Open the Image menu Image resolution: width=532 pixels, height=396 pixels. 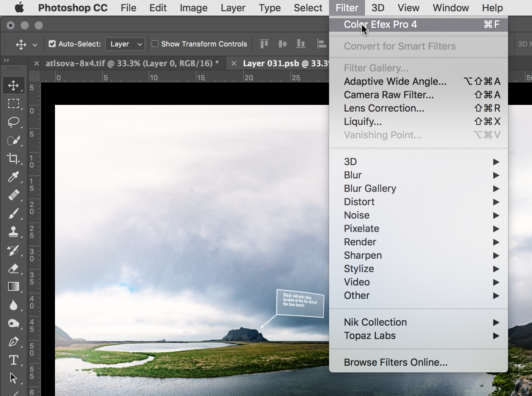[193, 8]
